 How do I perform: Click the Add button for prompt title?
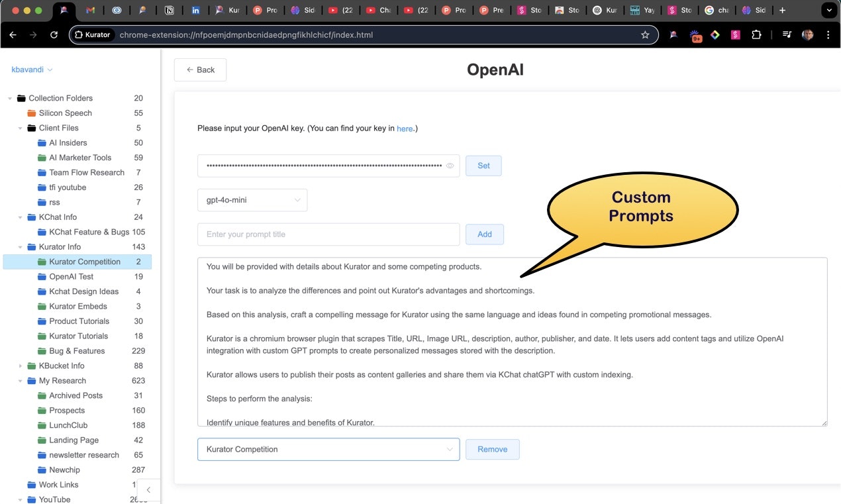[x=485, y=234]
